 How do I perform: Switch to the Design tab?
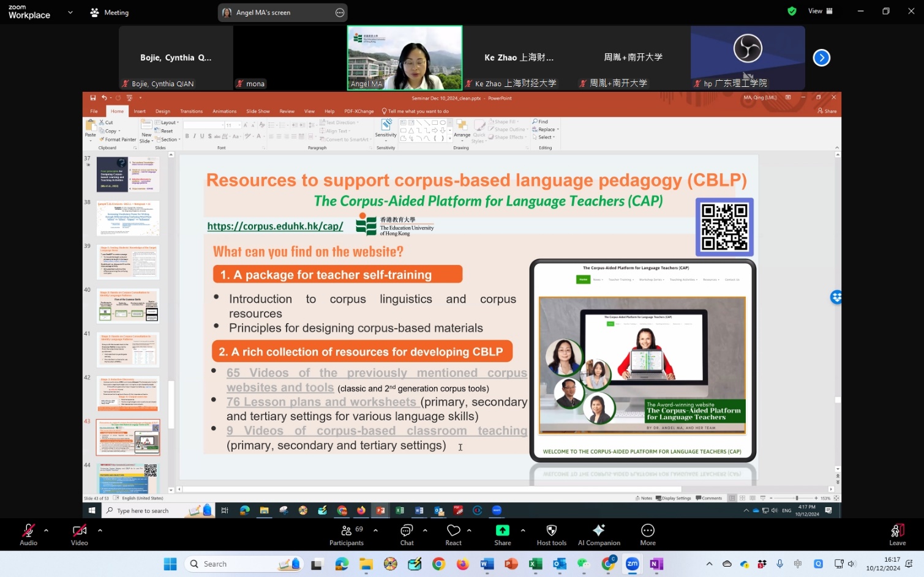point(163,111)
